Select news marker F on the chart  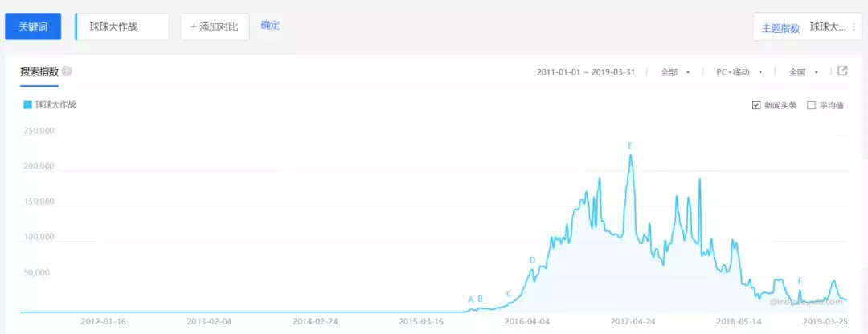point(800,281)
